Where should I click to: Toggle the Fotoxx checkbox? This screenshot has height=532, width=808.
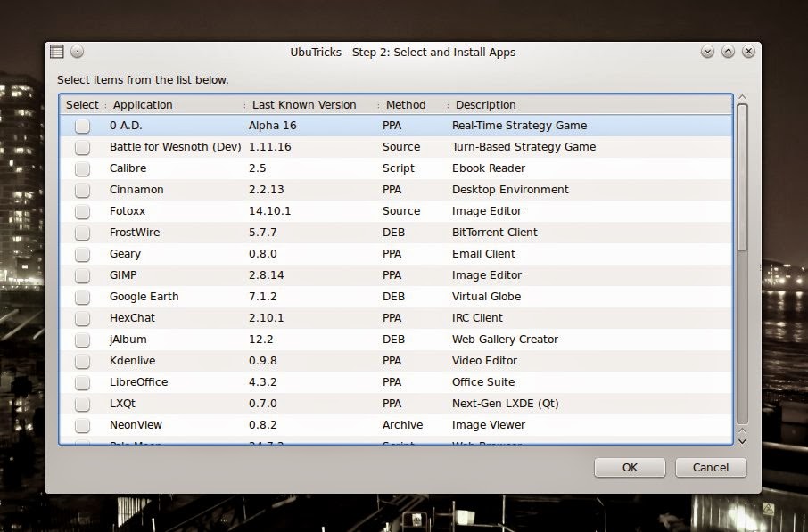(x=82, y=211)
